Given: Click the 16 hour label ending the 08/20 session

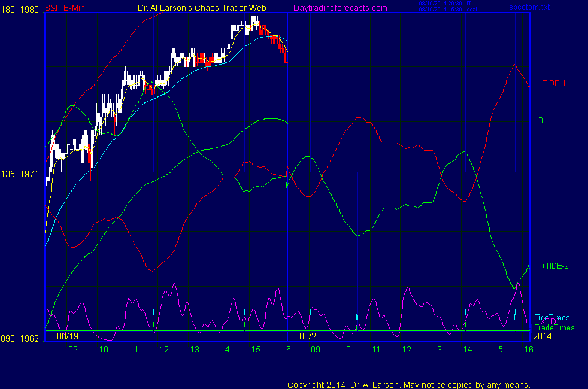Looking at the screenshot, I should pos(529,350).
